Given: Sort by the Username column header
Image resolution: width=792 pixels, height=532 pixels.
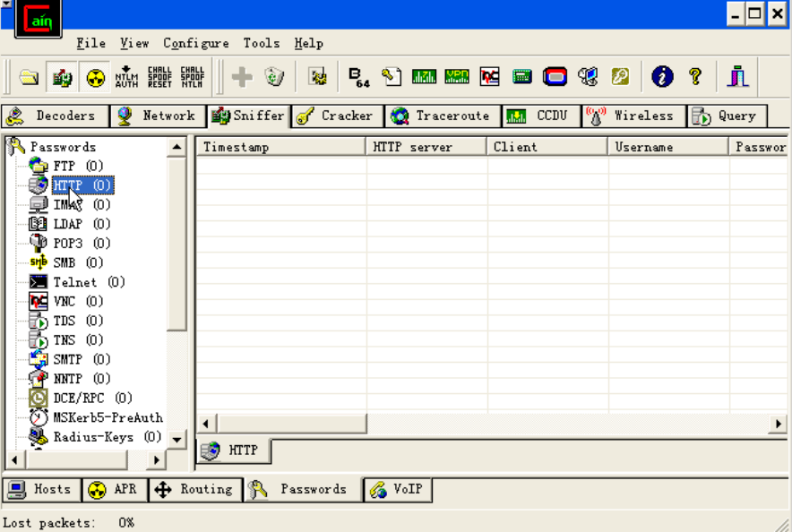Looking at the screenshot, I should pyautogui.click(x=668, y=147).
